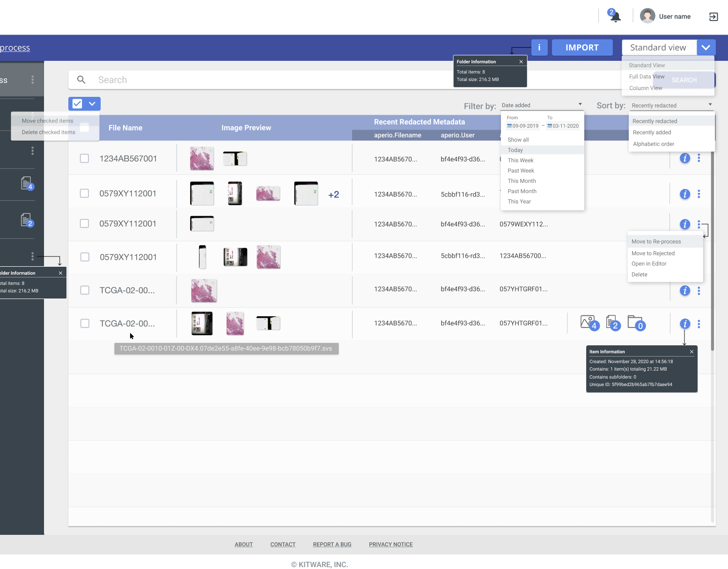Open kebab menu for 0579XY112001 row with +2
This screenshot has width=728, height=569.
point(699,194)
